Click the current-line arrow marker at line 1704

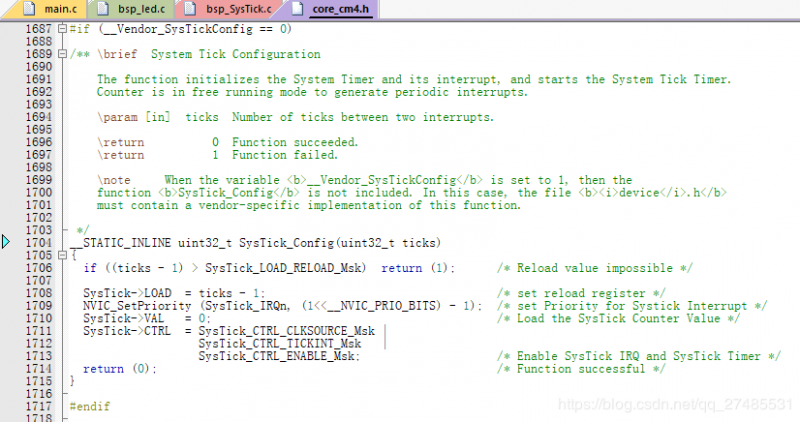6,241
